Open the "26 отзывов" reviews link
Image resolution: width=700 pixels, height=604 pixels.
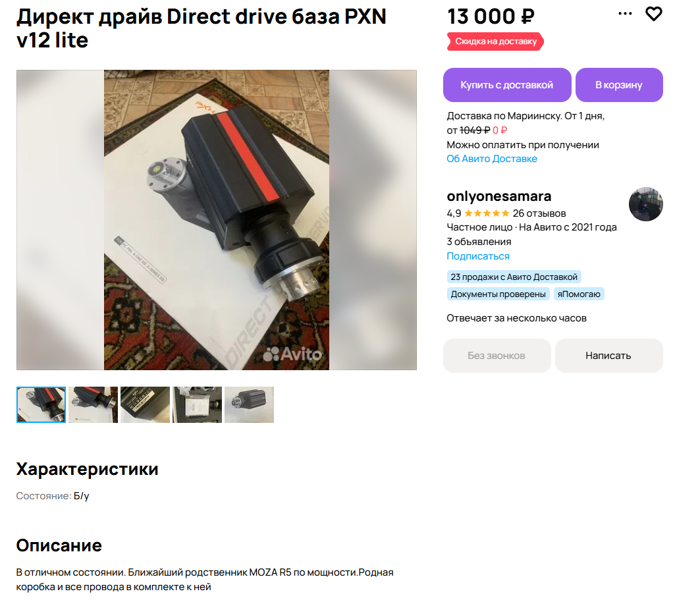[x=539, y=213]
